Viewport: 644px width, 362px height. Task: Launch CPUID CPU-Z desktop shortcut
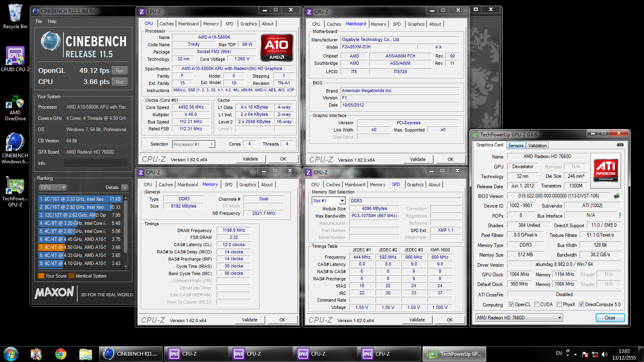[15, 59]
